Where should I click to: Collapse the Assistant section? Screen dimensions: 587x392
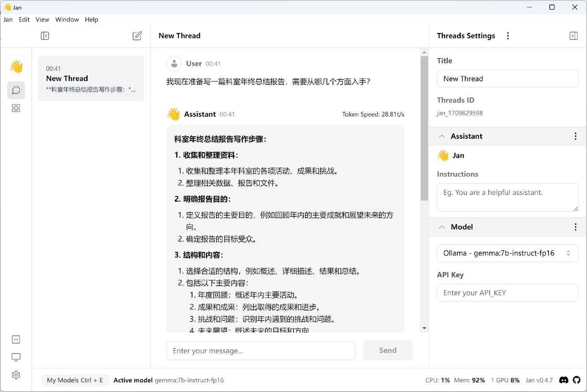point(442,136)
